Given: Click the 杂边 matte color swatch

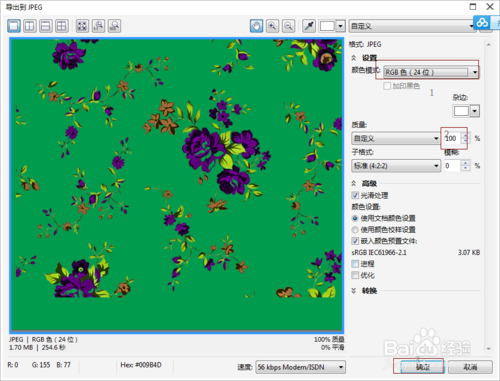Looking at the screenshot, I should tap(461, 111).
